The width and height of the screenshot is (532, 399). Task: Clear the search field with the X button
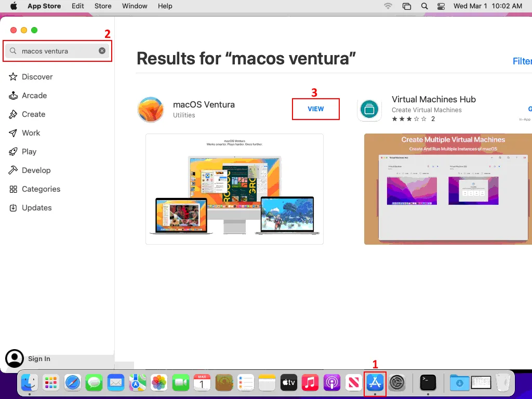click(x=102, y=51)
